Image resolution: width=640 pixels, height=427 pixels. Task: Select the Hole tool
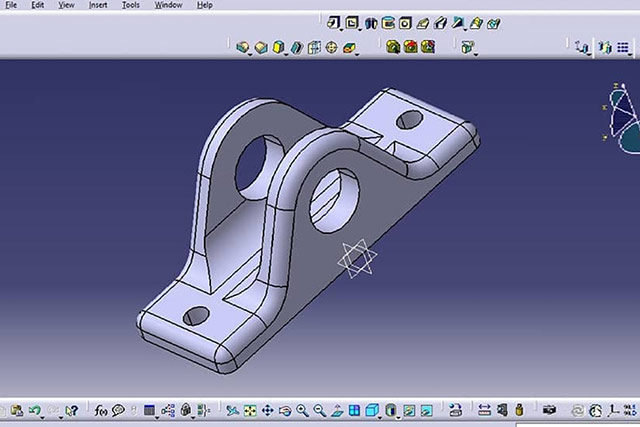(405, 23)
